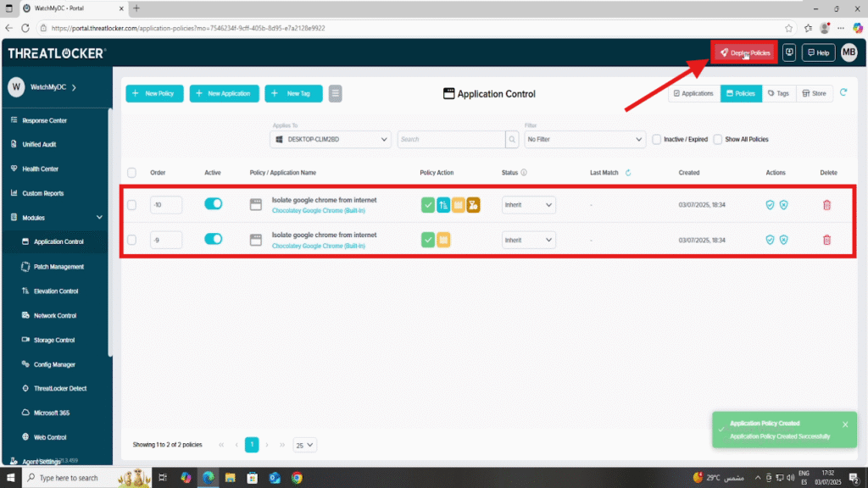The width and height of the screenshot is (868, 488).
Task: Switch to the Applications tab
Action: 693,93
